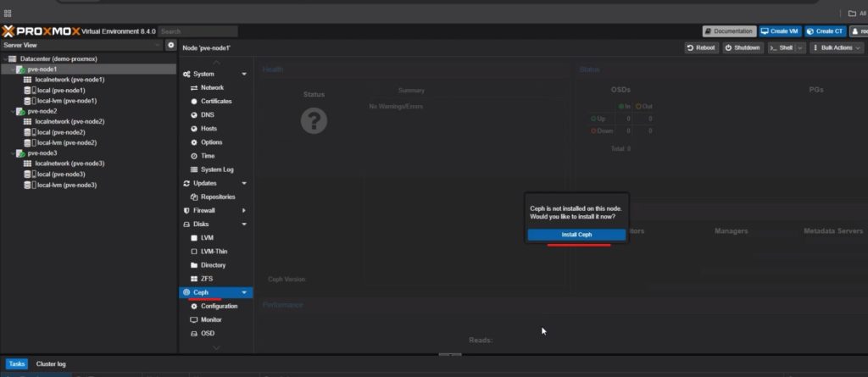Open the Bulk Actions dropdown
The width and height of the screenshot is (868, 377).
click(837, 47)
